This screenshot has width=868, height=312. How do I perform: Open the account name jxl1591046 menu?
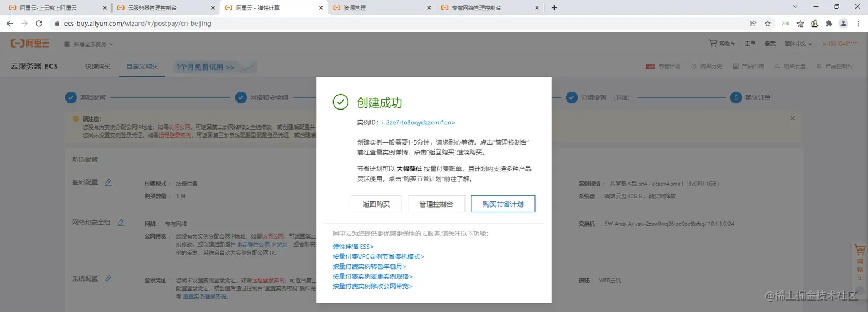(840, 44)
